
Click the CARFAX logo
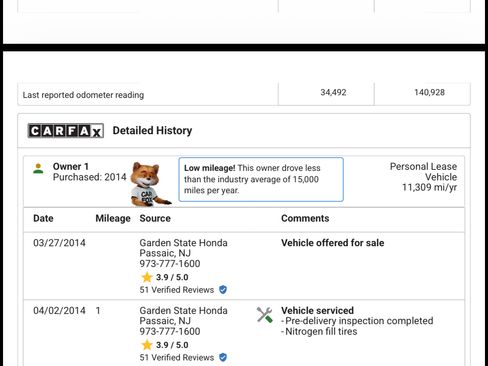click(x=66, y=131)
